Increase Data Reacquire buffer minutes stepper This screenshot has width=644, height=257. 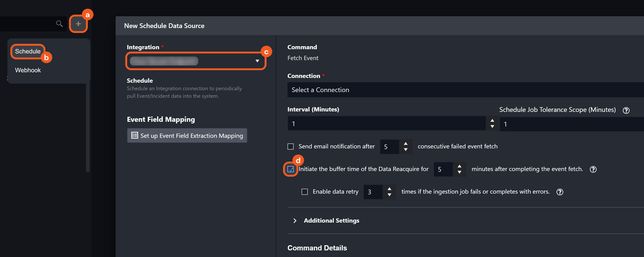point(459,166)
